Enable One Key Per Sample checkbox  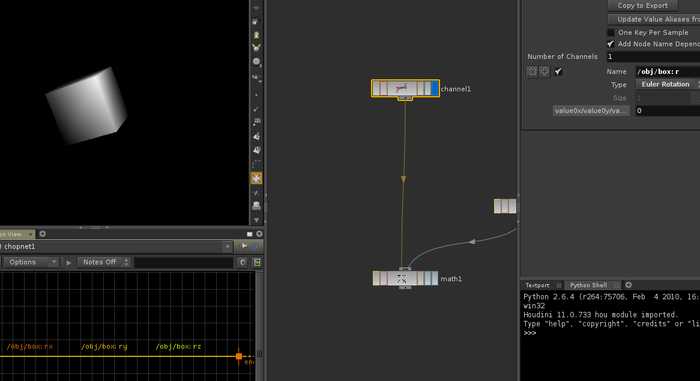(x=611, y=33)
